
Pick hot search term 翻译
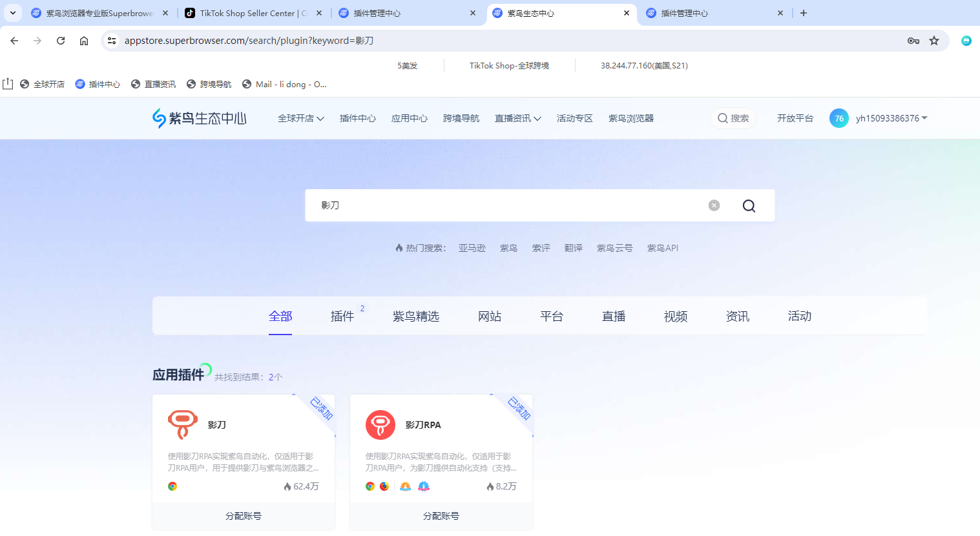click(574, 248)
